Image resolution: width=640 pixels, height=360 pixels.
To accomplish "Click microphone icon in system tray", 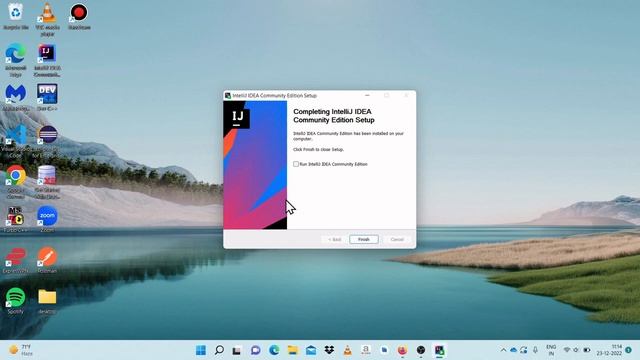I will pyautogui.click(x=536, y=350).
